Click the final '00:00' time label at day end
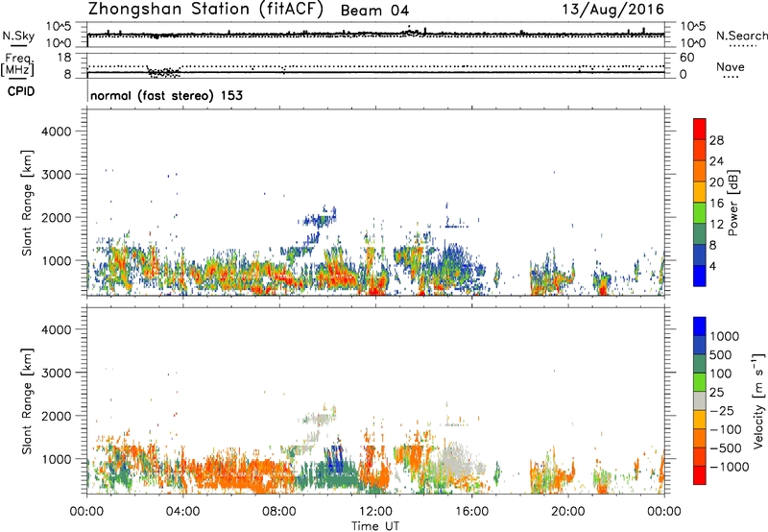This screenshot has height=532, width=768. click(x=664, y=512)
